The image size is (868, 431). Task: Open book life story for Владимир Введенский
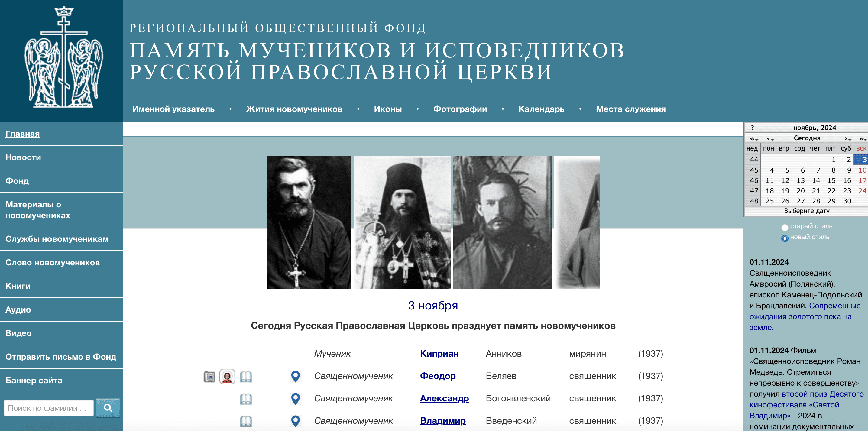tap(246, 421)
